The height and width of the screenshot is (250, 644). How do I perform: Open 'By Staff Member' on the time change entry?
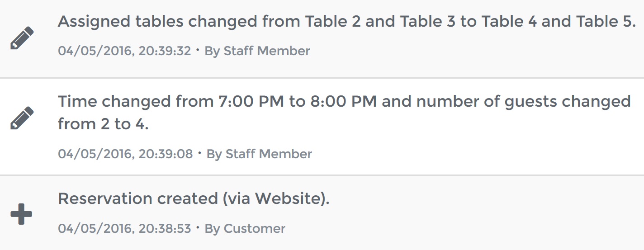(x=259, y=154)
